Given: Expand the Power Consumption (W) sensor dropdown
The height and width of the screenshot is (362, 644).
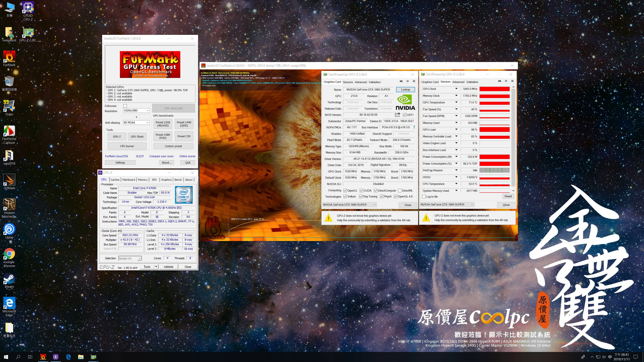Looking at the screenshot, I should tap(456, 157).
